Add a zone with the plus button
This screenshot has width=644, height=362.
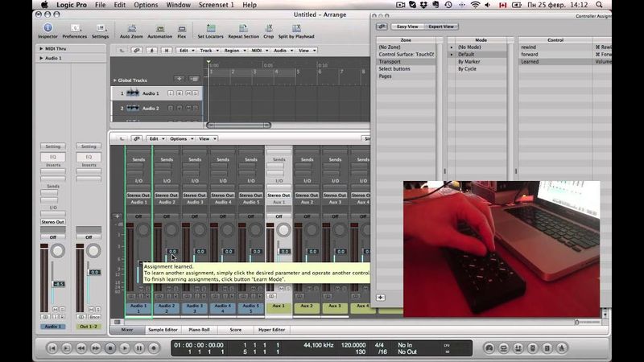[380, 297]
